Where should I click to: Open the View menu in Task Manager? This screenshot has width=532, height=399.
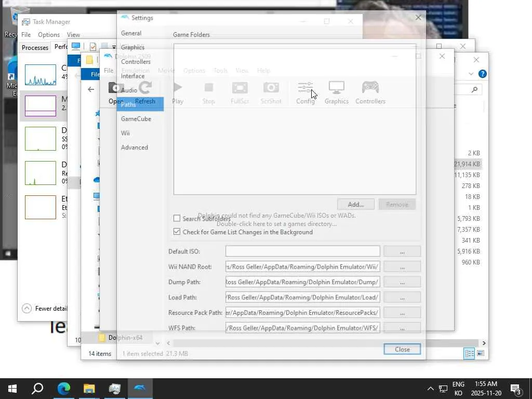click(x=73, y=35)
